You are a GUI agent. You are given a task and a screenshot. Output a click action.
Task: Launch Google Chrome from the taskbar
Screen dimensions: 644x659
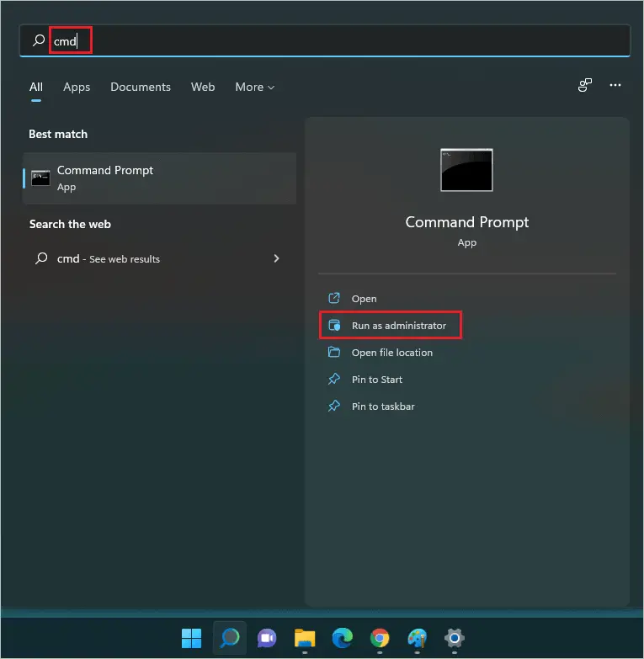380,638
